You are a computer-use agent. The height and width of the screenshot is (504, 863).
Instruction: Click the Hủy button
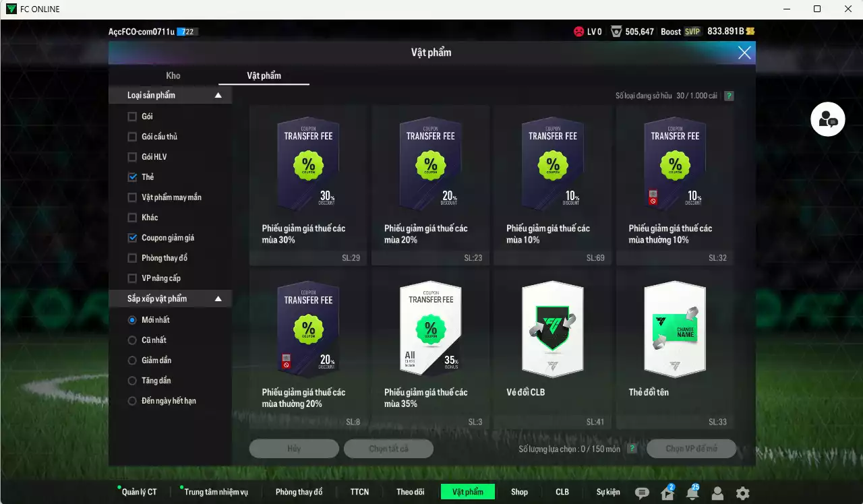point(294,448)
